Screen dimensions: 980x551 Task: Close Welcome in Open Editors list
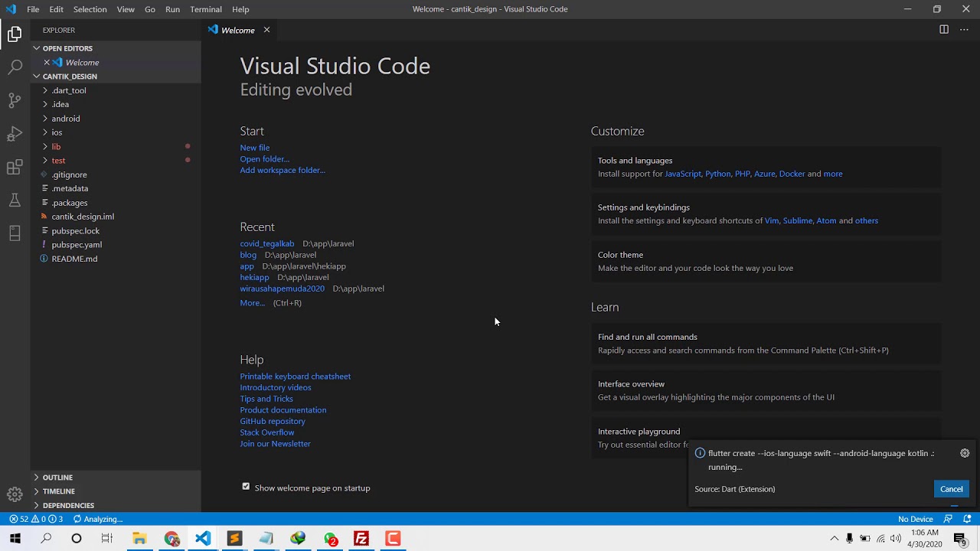click(47, 62)
